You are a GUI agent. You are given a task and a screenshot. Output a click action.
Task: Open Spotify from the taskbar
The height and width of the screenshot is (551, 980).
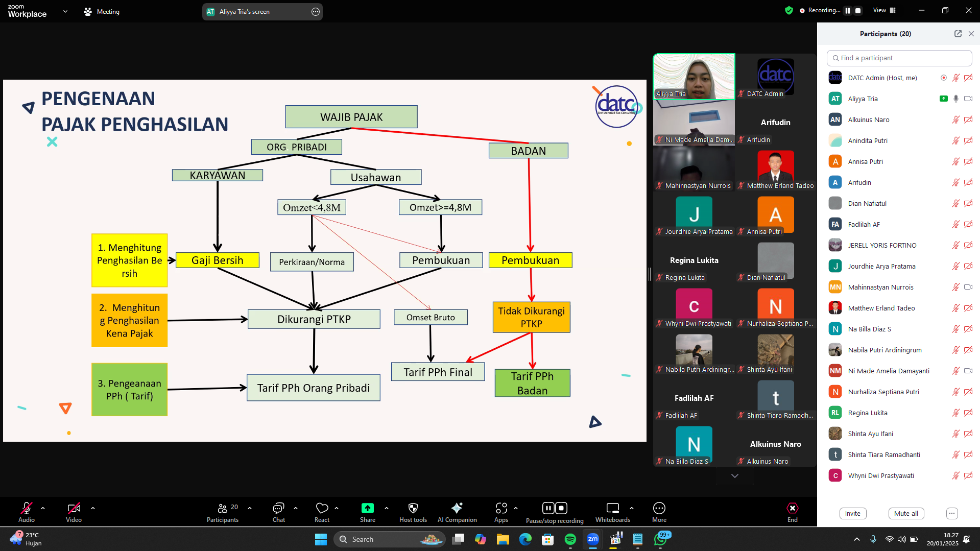[x=570, y=539]
